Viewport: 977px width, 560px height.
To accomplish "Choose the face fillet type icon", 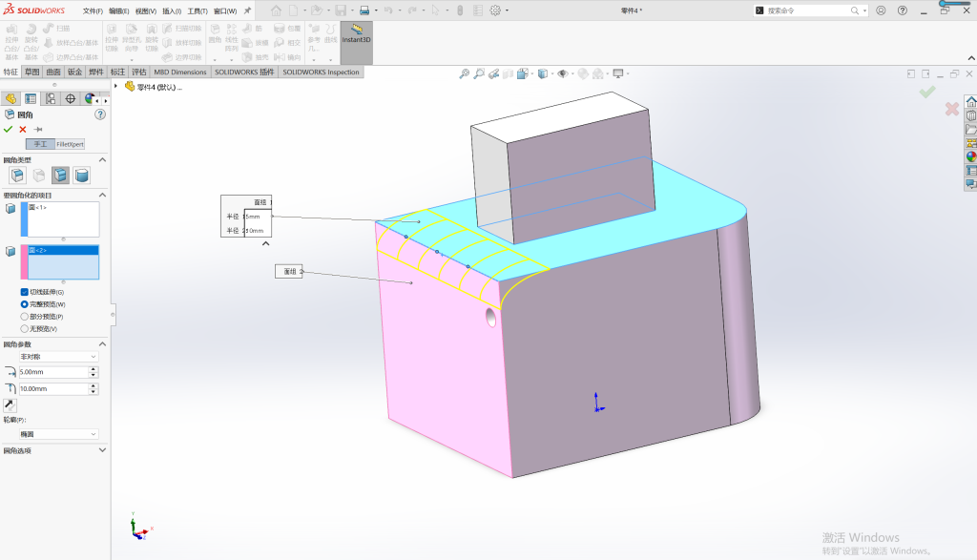I will (x=60, y=175).
